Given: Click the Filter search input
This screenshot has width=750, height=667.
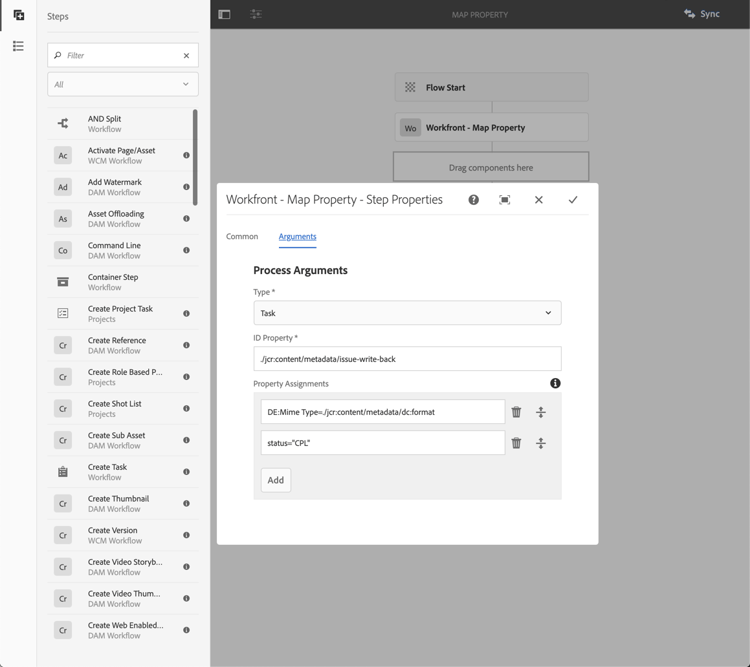Looking at the screenshot, I should pyautogui.click(x=123, y=56).
